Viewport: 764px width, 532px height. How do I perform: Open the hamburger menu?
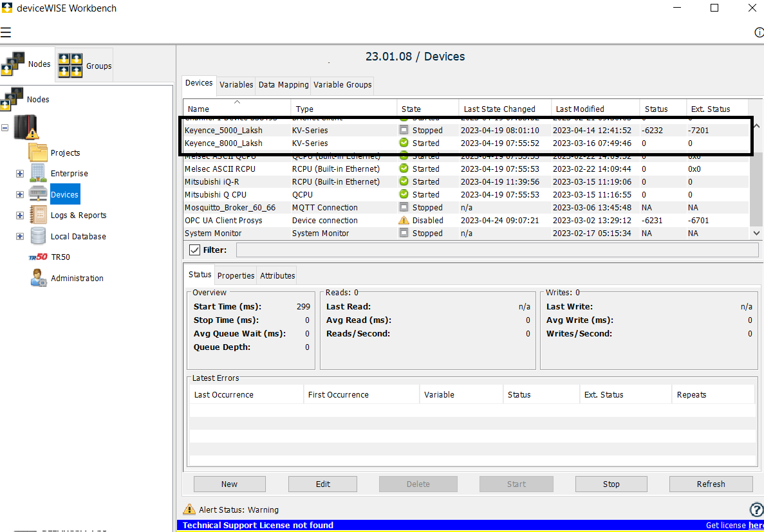[x=6, y=32]
